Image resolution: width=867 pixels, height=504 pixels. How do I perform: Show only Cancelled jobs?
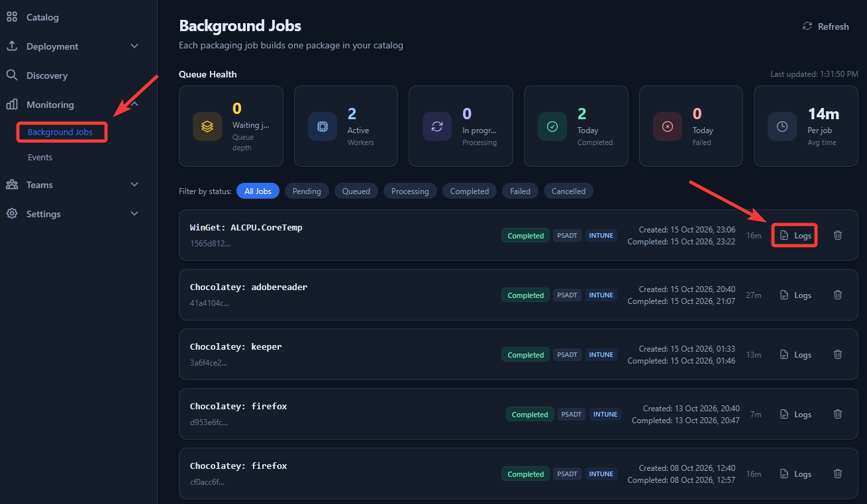[569, 191]
